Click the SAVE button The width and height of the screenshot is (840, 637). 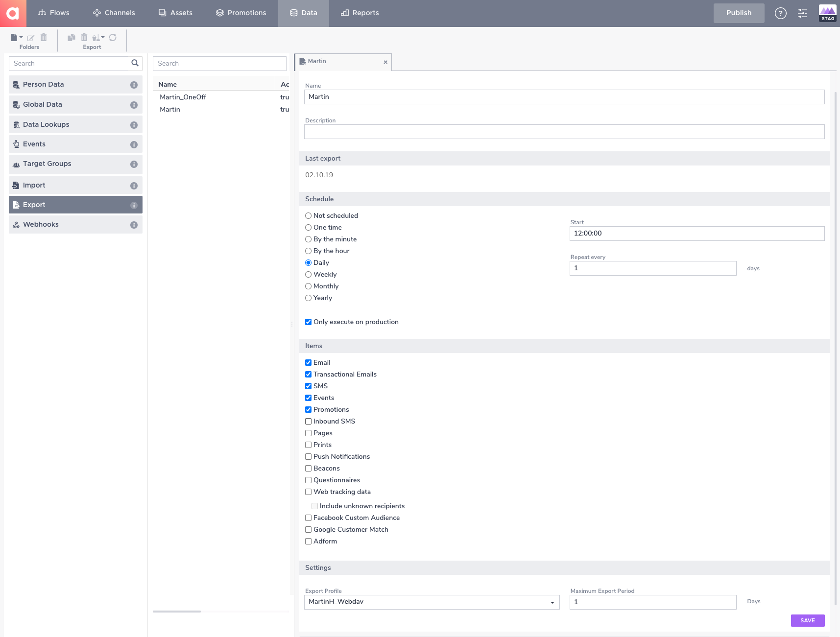tap(807, 620)
